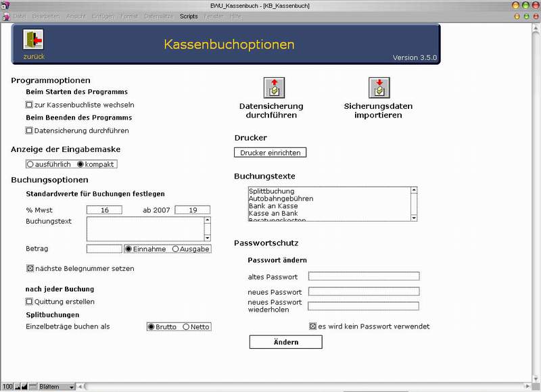Viewport: 541px width, 392px height.
Task: Select the 'Einnahme' radio button
Action: pos(128,249)
